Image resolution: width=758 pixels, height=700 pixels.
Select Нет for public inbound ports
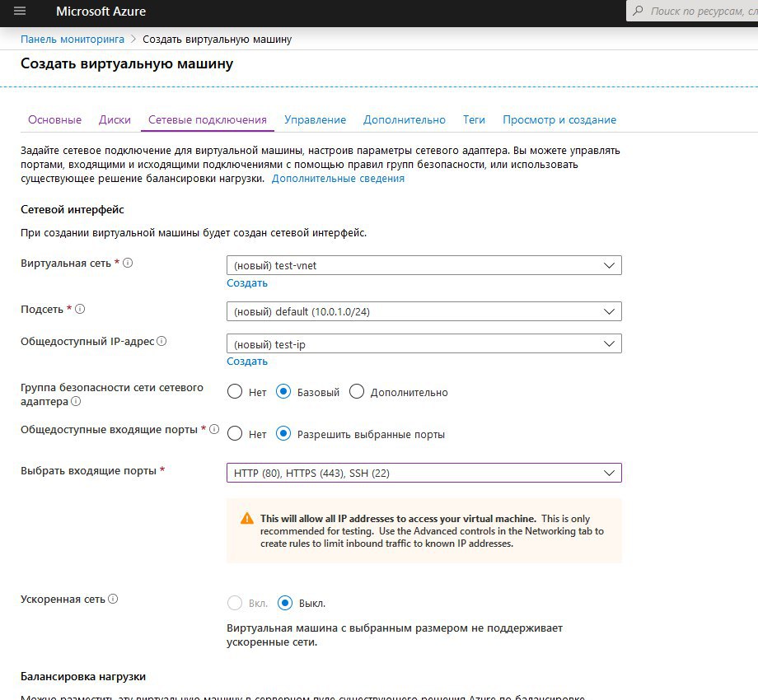click(x=235, y=434)
